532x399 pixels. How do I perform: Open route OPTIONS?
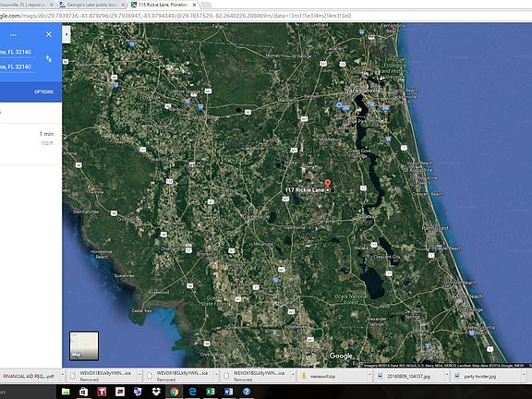coord(43,91)
